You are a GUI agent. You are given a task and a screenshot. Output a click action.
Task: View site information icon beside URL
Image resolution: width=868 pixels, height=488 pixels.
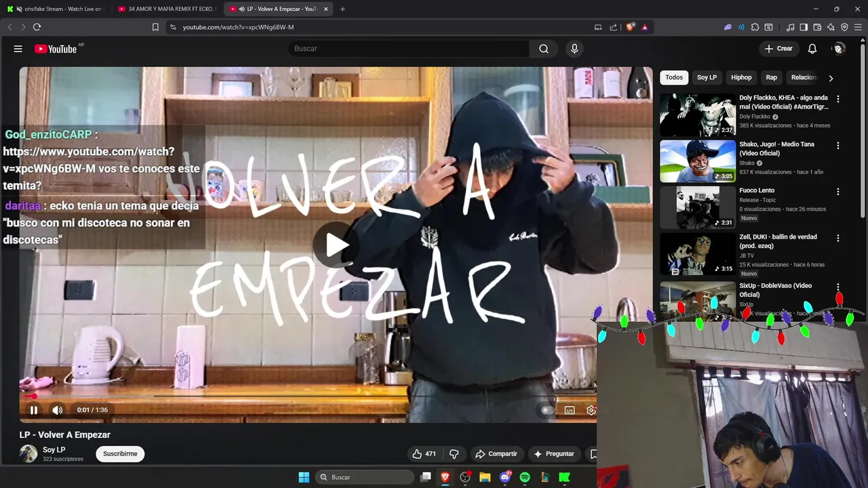172,27
